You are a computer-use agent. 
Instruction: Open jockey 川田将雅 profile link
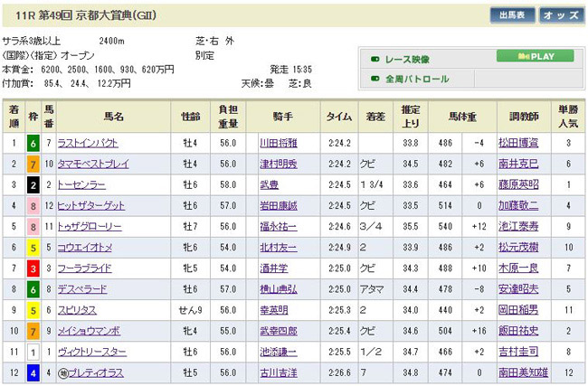[278, 143]
